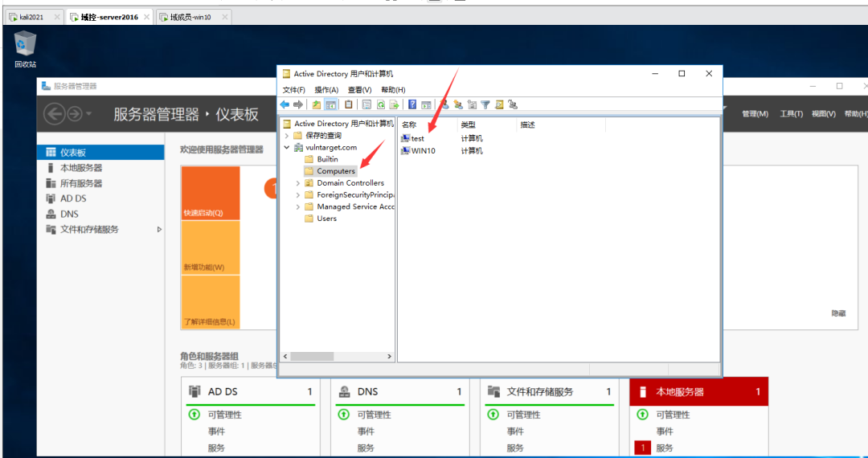Go up one level in AD console
The width and height of the screenshot is (868, 458).
click(x=316, y=104)
